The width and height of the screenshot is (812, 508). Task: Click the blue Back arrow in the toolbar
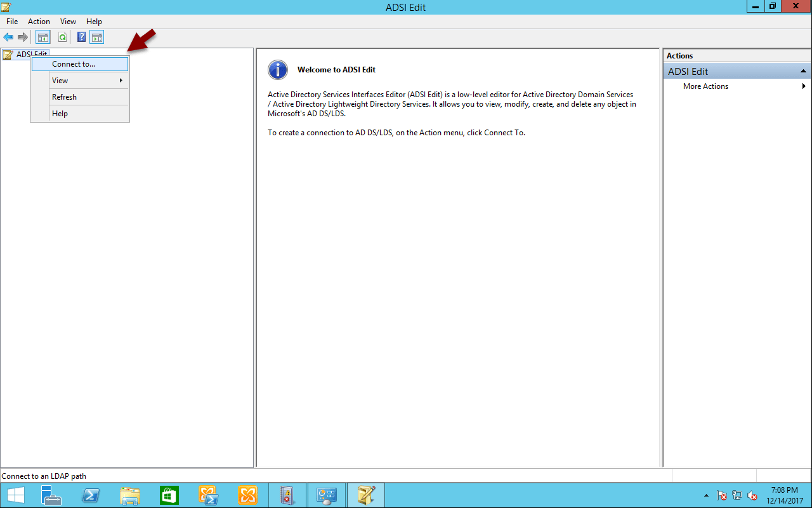8,37
